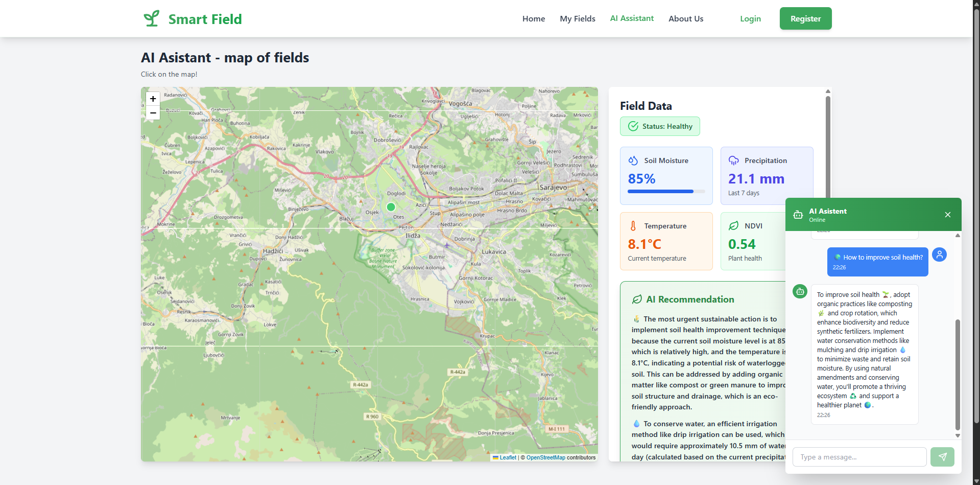
Task: Click the Field Data heading
Action: (x=646, y=106)
